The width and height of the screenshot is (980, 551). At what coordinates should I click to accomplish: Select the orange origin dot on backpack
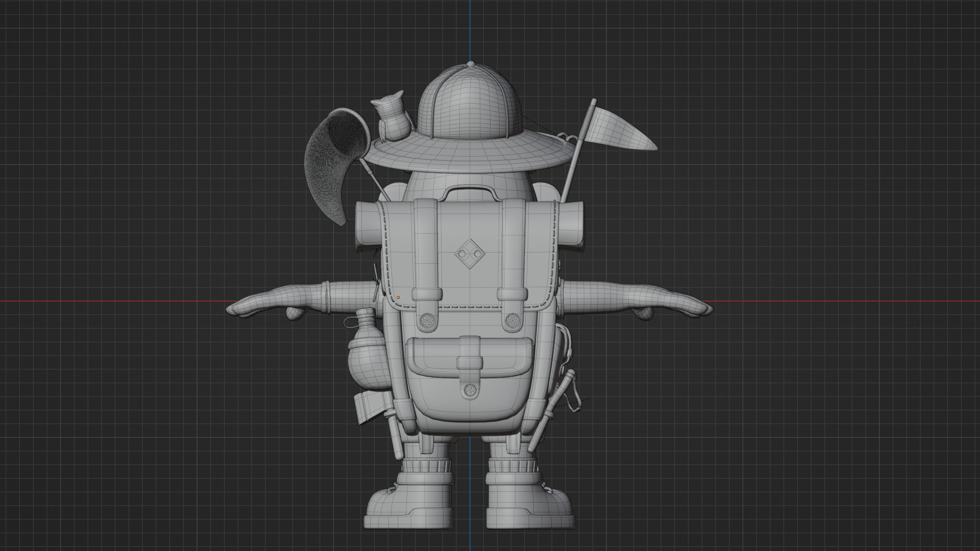coord(398,297)
